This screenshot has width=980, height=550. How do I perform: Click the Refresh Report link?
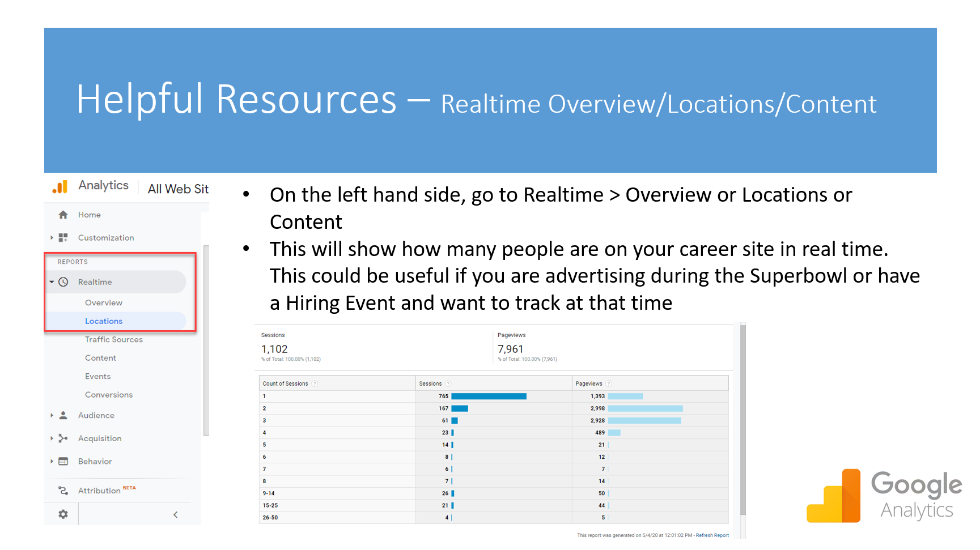pos(712,535)
